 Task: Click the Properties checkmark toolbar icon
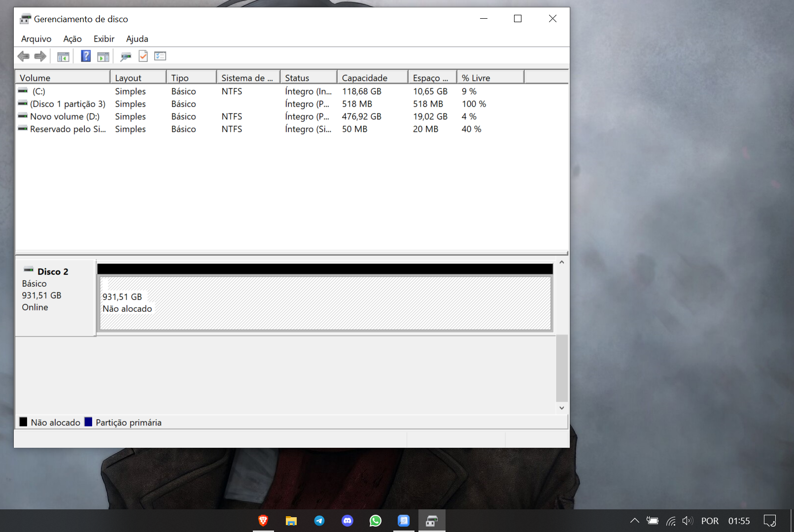click(143, 56)
